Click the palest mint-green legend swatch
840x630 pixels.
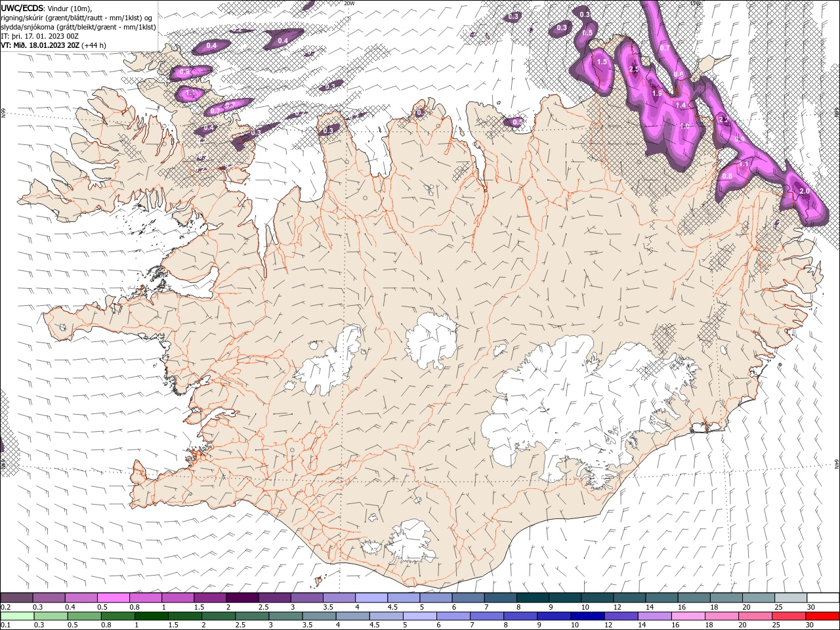(17, 616)
